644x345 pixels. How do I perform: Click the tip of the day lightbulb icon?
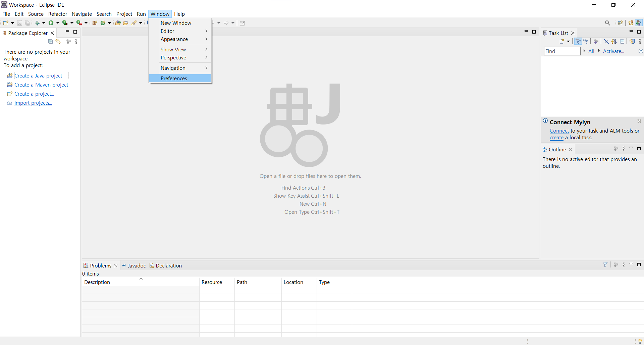point(640,341)
